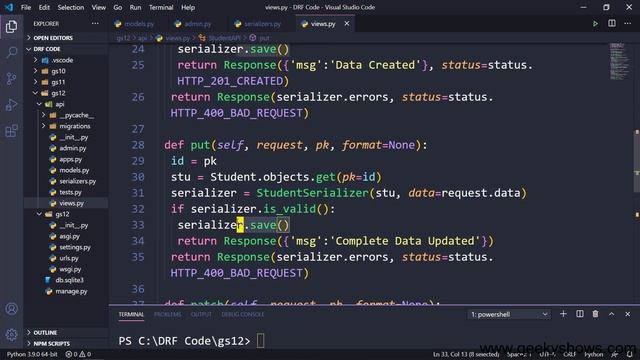This screenshot has width=640, height=360.
Task: Collapse the outer gs12 folder
Action: coord(58,93)
